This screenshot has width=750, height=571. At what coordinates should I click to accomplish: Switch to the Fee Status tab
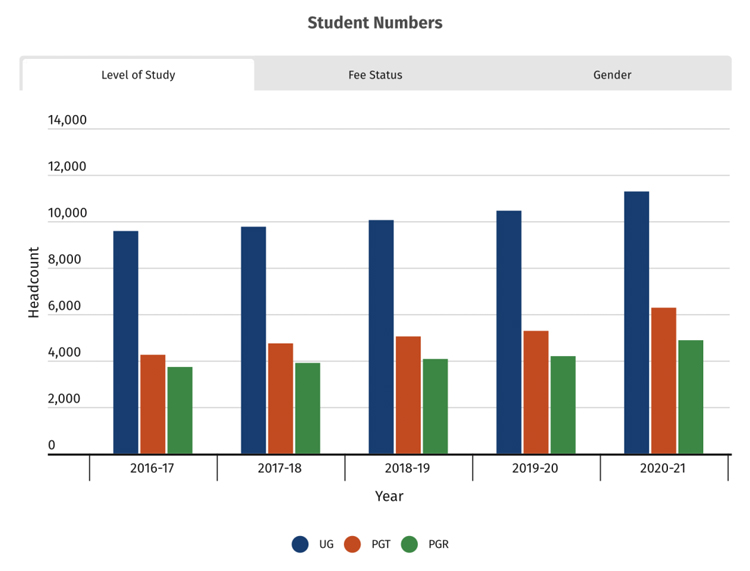point(374,75)
